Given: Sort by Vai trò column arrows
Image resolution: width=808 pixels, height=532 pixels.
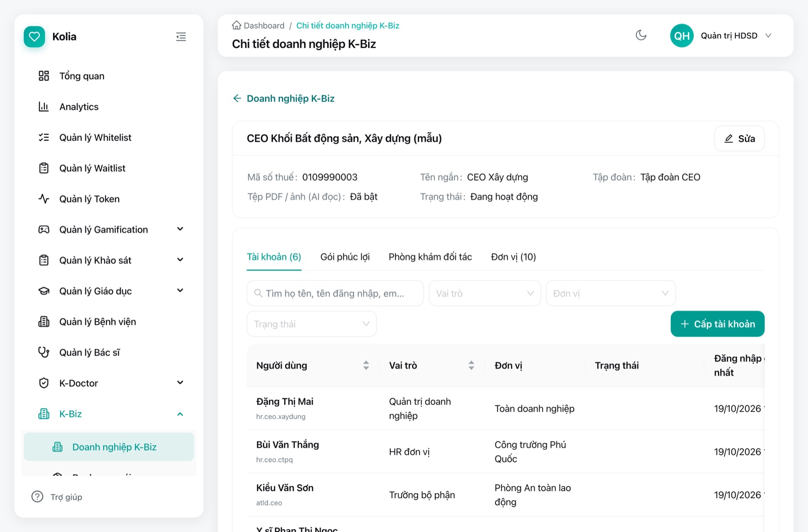Looking at the screenshot, I should [x=471, y=365].
